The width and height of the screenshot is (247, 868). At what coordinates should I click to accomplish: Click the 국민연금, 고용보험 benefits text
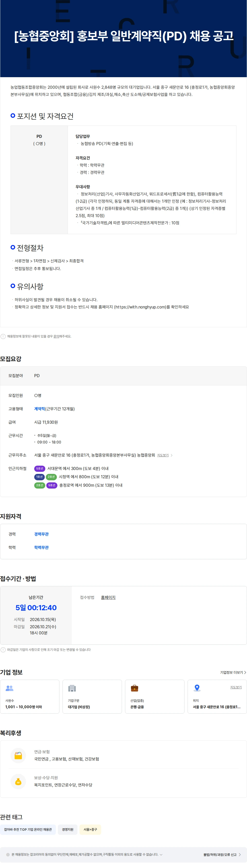pyautogui.click(x=66, y=759)
